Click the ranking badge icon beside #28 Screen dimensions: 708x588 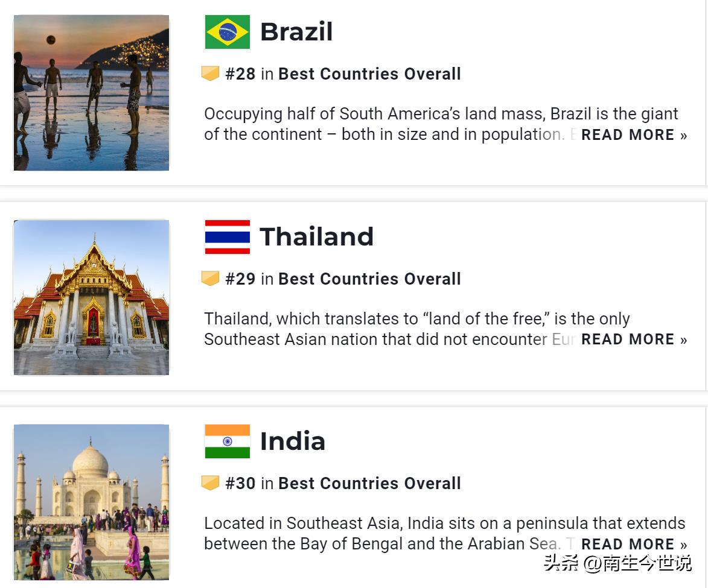[210, 74]
